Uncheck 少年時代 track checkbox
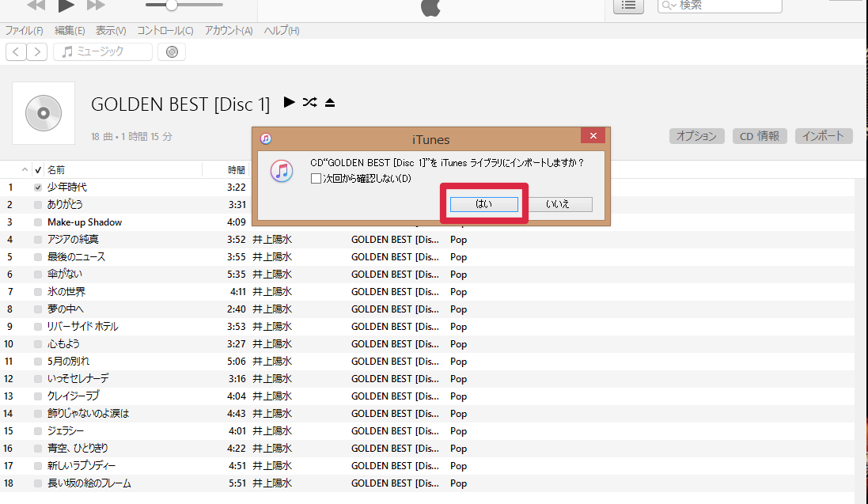Image resolution: width=868 pixels, height=504 pixels. [36, 187]
